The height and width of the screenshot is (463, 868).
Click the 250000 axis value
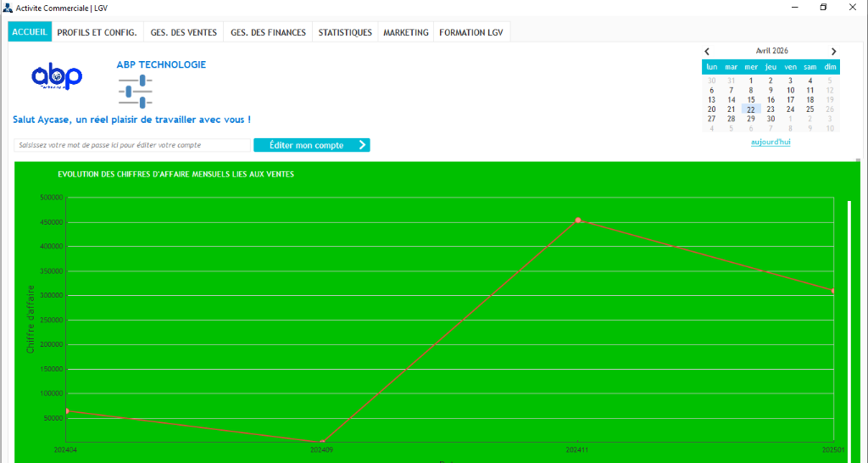(x=52, y=320)
